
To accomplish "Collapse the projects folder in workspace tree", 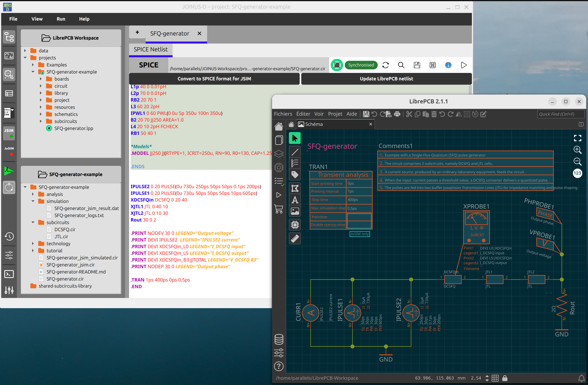I will pos(25,58).
